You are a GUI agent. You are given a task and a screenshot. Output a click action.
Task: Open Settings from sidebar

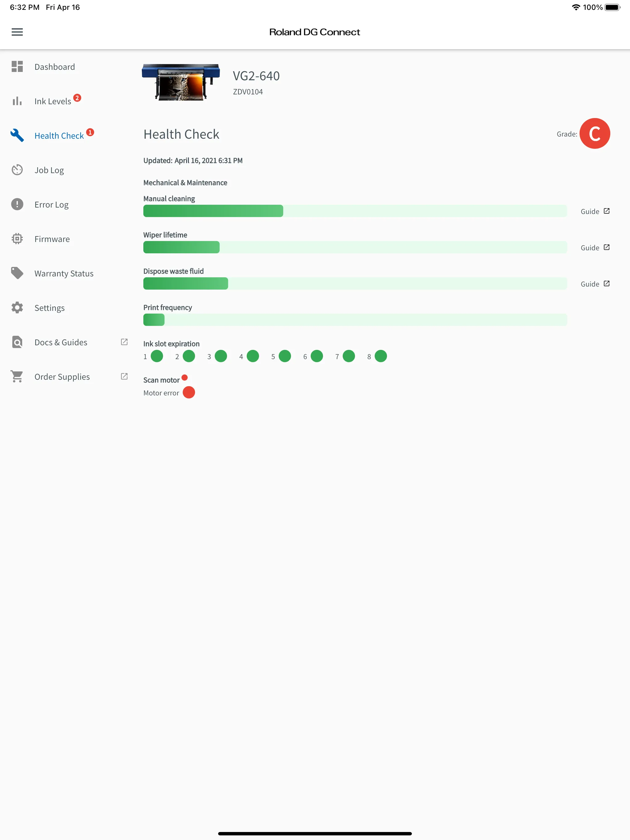click(50, 308)
